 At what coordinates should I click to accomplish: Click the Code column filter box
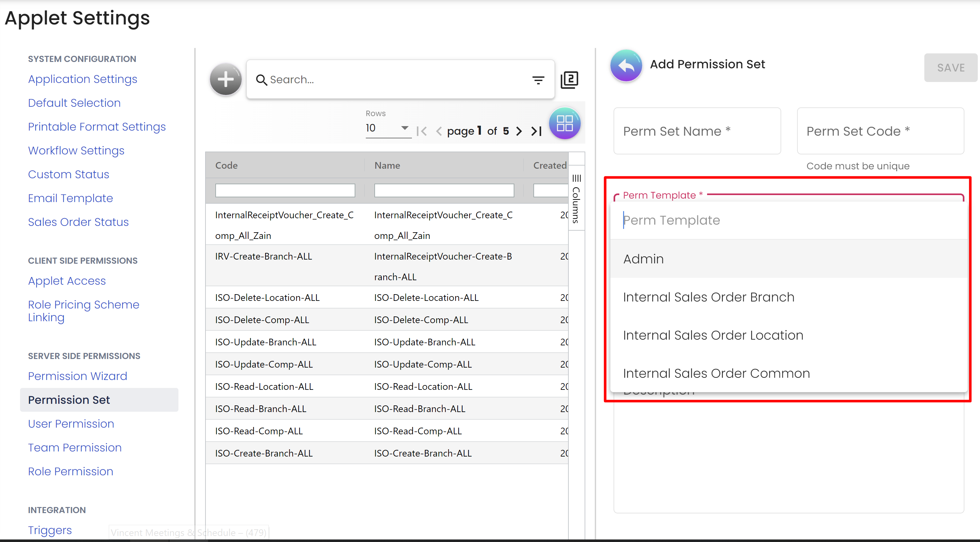coord(285,190)
